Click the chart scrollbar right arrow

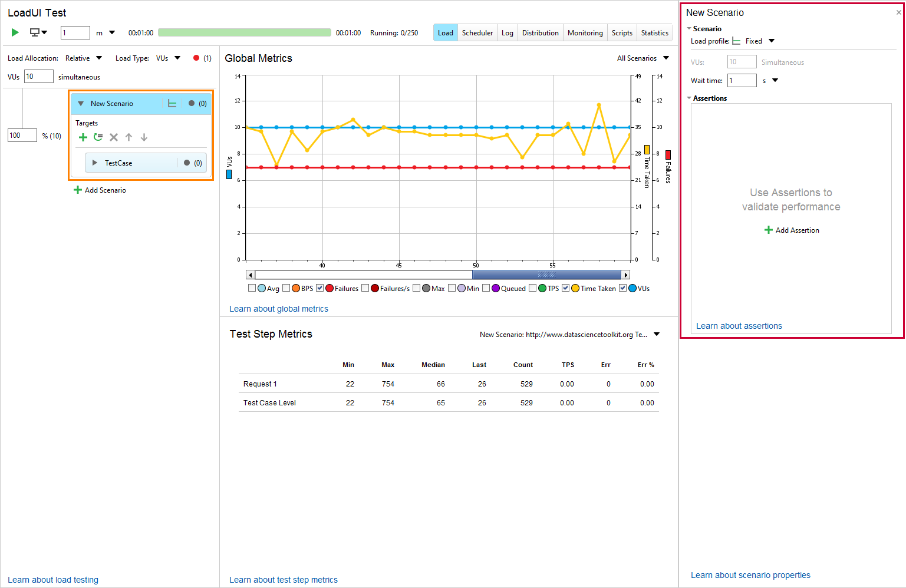(626, 275)
